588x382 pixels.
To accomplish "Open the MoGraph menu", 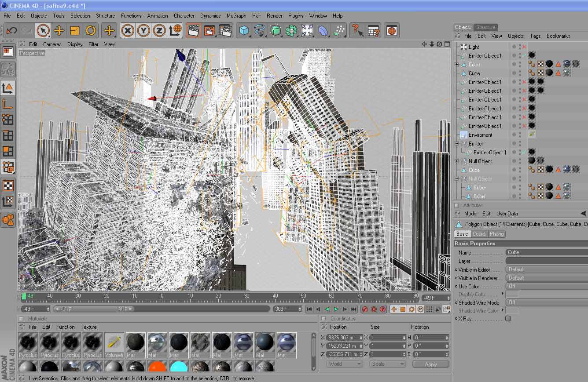I will tap(236, 15).
